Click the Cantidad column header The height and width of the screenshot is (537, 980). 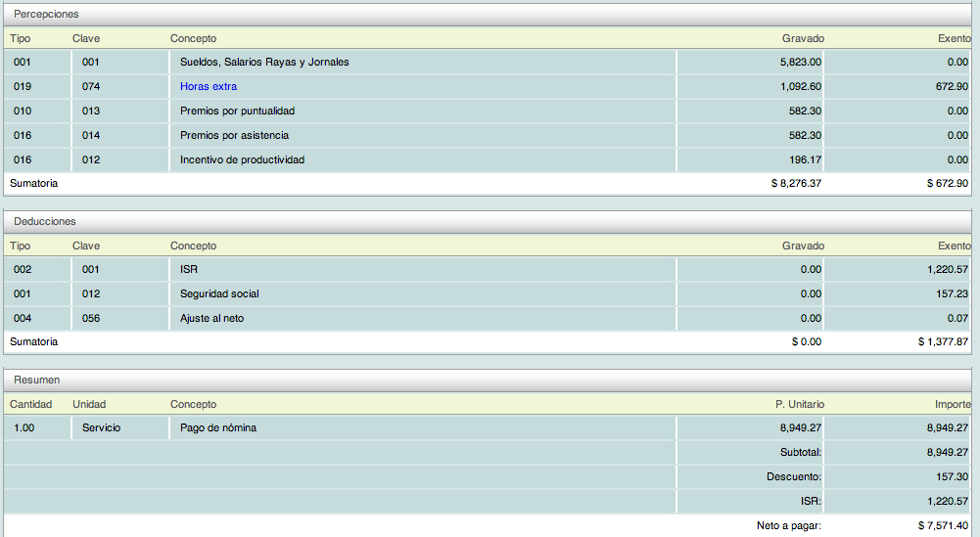point(30,404)
